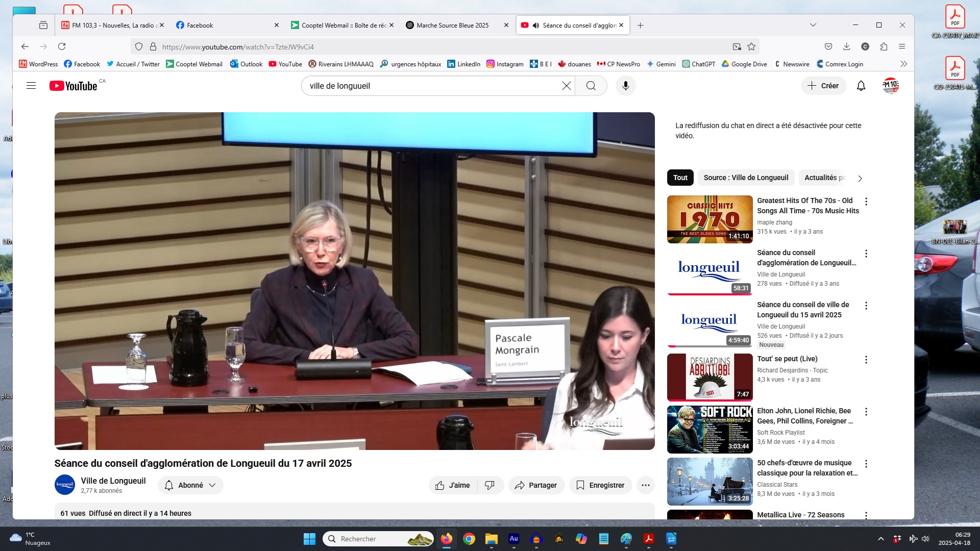Mute the playing tab's audio icon
Viewport: 980px width, 551px height.
pyautogui.click(x=535, y=25)
